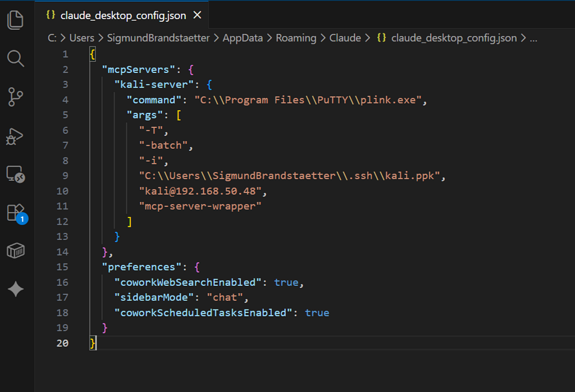Open the Explorer view in activity bar
Image resolution: width=575 pixels, height=392 pixels.
[15, 20]
